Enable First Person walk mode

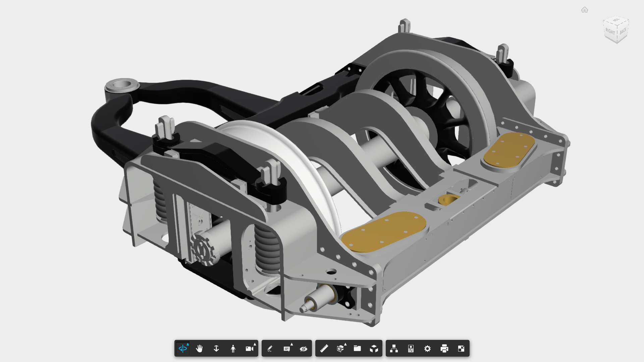click(x=233, y=349)
